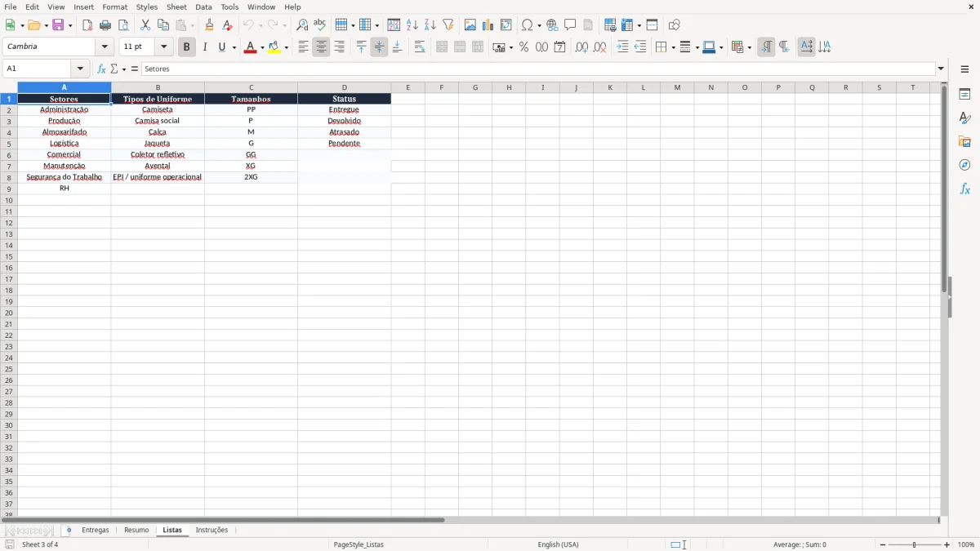Click PageStyle_Listas in status bar
980x551 pixels.
(359, 544)
